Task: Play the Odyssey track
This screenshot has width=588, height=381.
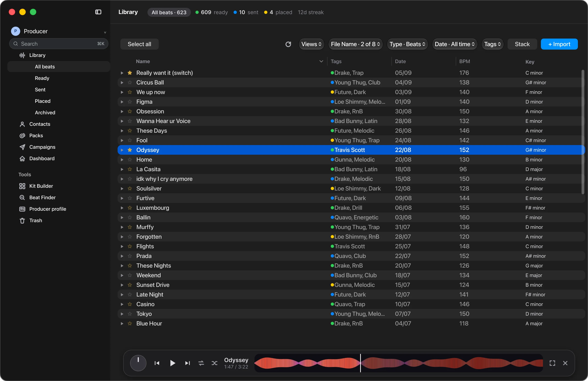Action: pos(172,363)
